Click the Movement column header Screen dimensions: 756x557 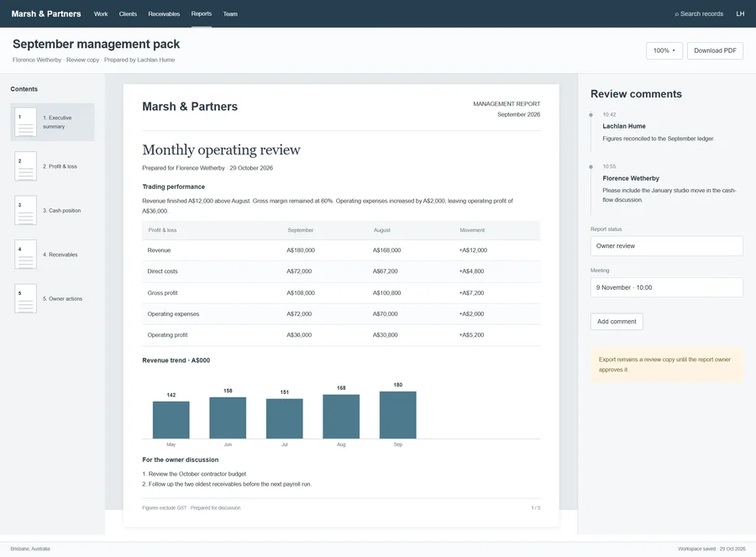(472, 230)
